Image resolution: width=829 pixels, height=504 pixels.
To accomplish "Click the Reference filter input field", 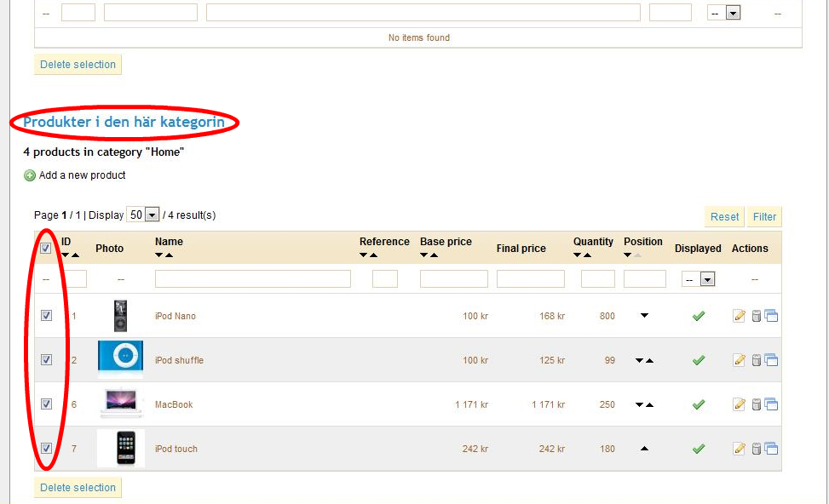I will [x=385, y=279].
